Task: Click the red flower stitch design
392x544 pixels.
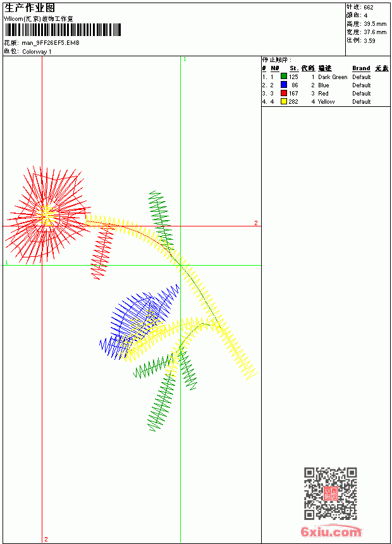Action: pyautogui.click(x=47, y=216)
